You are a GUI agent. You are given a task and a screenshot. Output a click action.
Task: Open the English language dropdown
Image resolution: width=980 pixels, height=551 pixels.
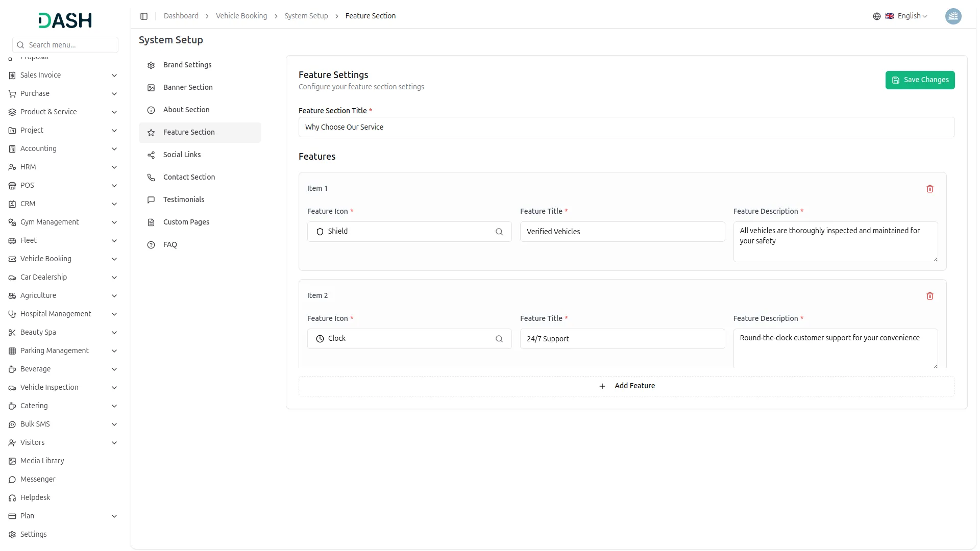tap(912, 16)
